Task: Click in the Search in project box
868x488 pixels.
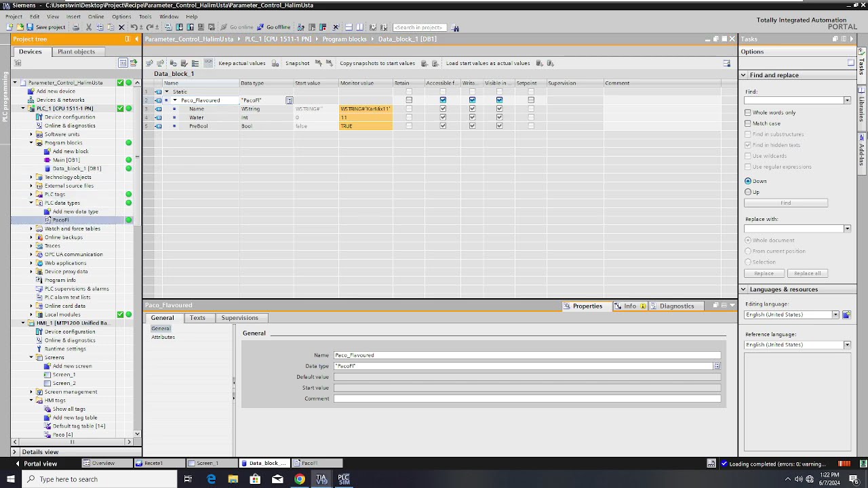Action: pyautogui.click(x=420, y=28)
